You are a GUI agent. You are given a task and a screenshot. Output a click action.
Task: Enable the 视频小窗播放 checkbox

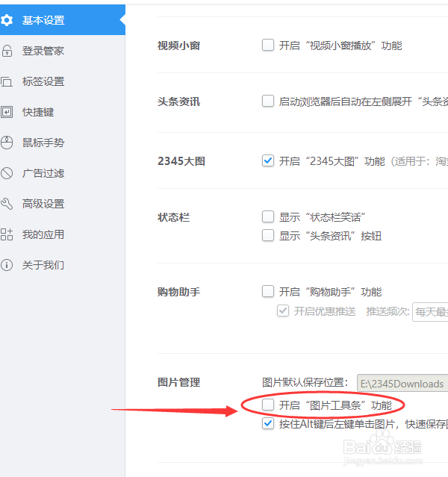click(x=268, y=45)
